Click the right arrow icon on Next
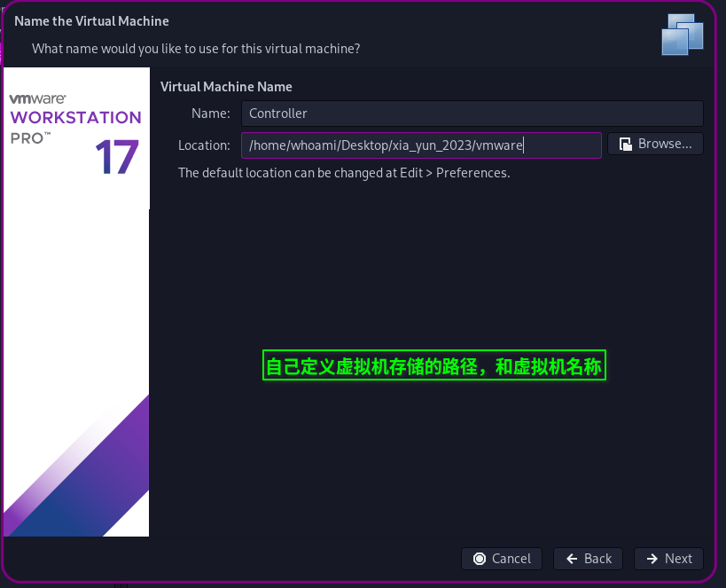Viewport: 726px width, 588px height. (x=652, y=559)
